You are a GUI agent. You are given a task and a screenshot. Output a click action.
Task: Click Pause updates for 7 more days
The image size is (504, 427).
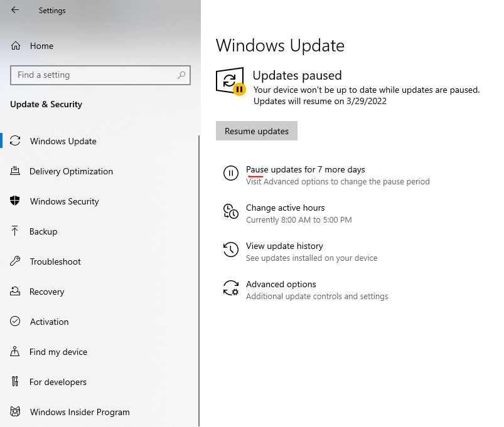[306, 169]
